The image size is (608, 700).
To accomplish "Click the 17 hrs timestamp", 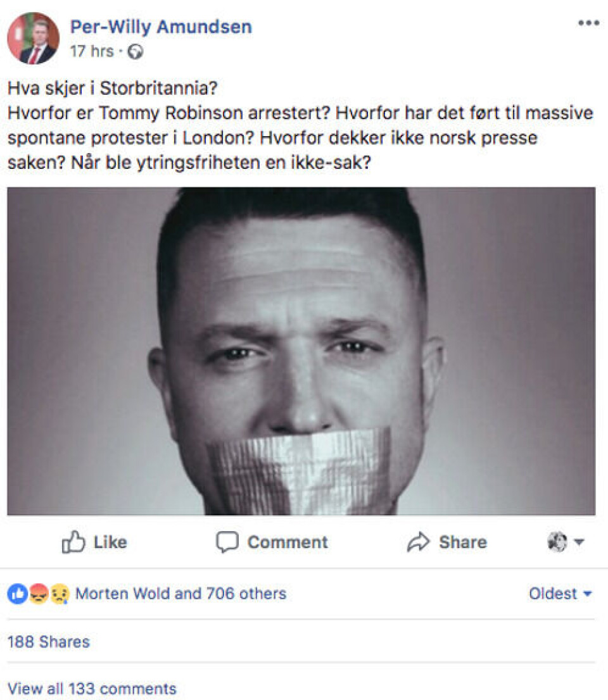I will pyautogui.click(x=92, y=52).
